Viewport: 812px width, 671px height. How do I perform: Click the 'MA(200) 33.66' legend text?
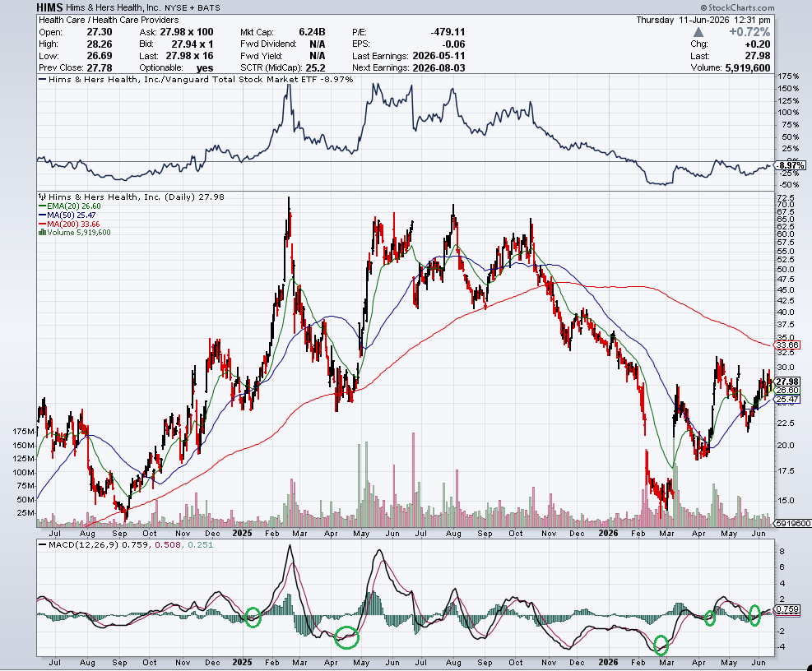click(73, 224)
